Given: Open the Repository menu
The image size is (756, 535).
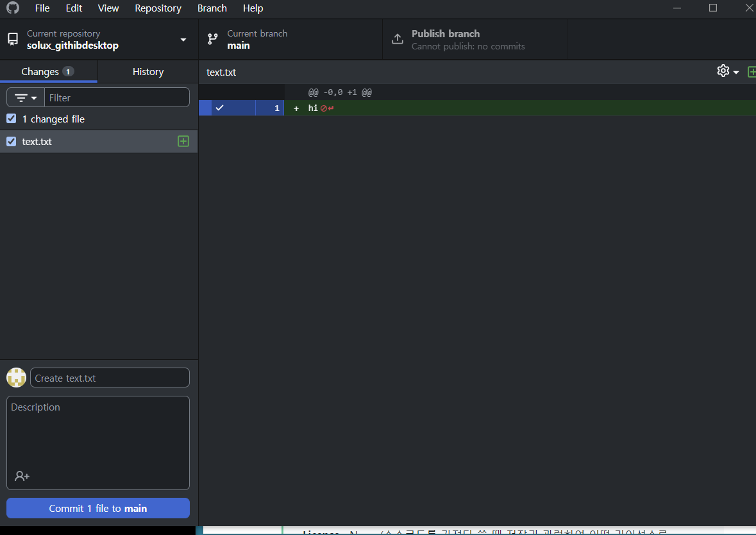Looking at the screenshot, I should click(158, 8).
